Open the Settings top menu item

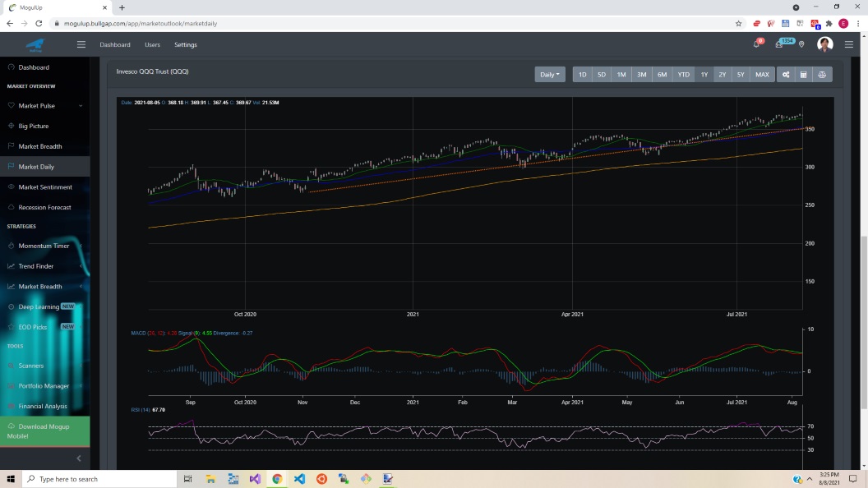point(186,45)
